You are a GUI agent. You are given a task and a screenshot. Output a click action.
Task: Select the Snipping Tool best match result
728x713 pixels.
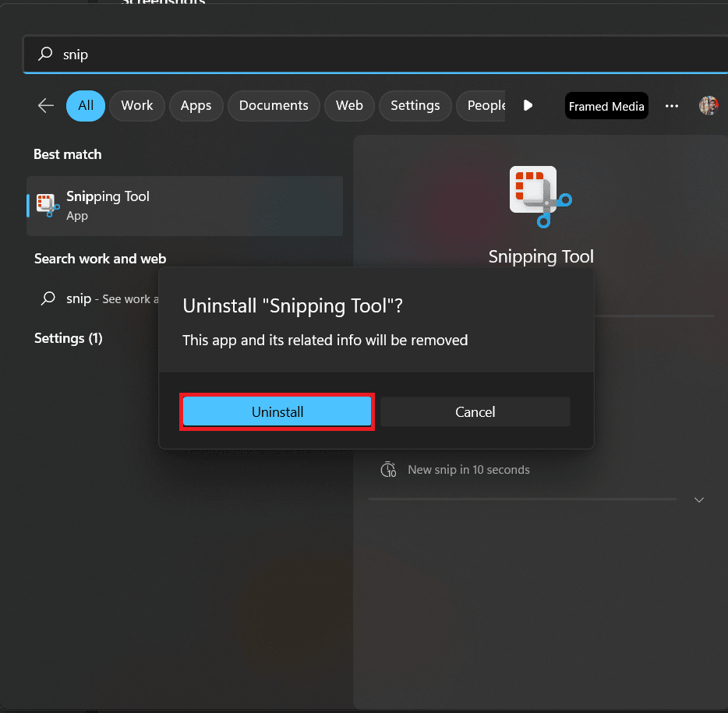point(185,206)
